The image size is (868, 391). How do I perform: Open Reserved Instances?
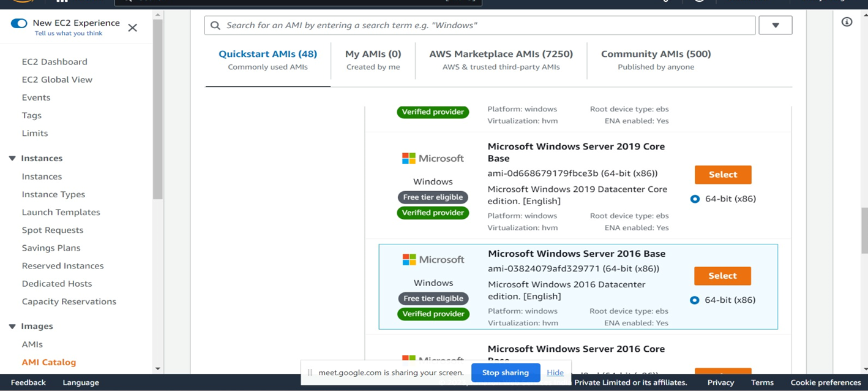click(x=62, y=265)
